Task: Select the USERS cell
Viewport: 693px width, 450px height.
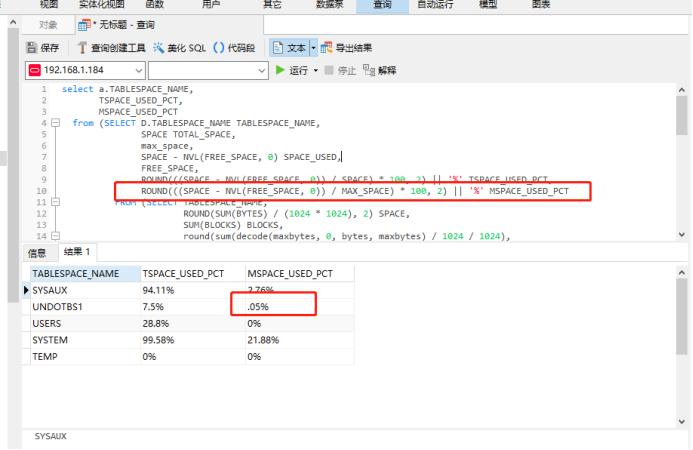Action: click(x=85, y=324)
